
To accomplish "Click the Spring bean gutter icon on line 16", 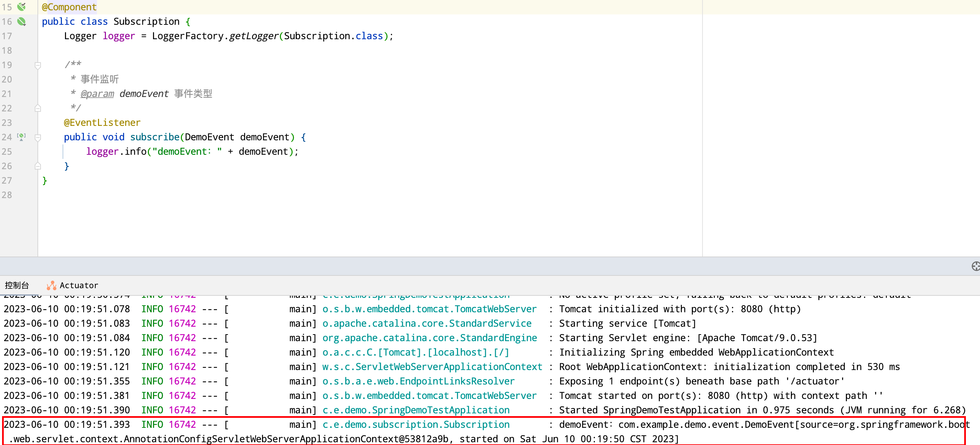I will pos(22,21).
